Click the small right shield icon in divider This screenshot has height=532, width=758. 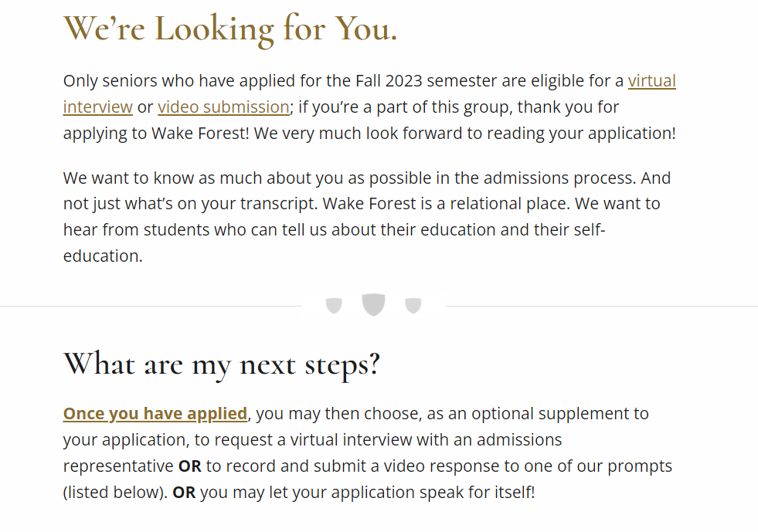[413, 306]
